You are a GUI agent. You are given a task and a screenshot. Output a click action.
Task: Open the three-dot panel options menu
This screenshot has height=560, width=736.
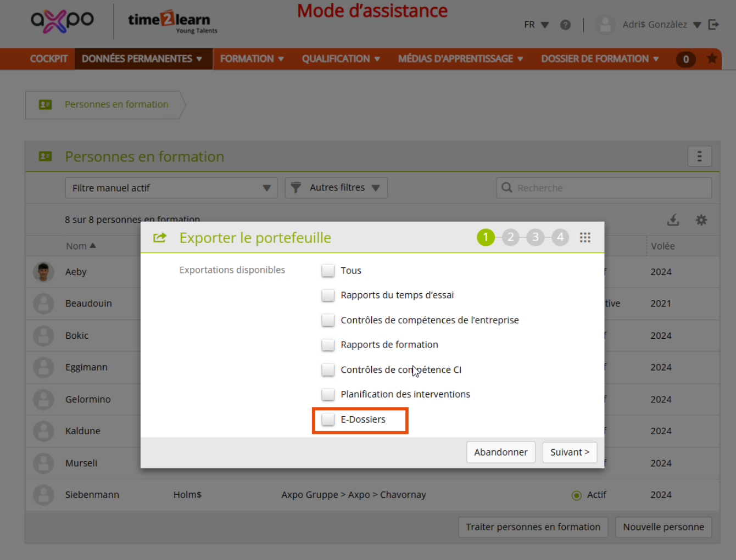699,156
